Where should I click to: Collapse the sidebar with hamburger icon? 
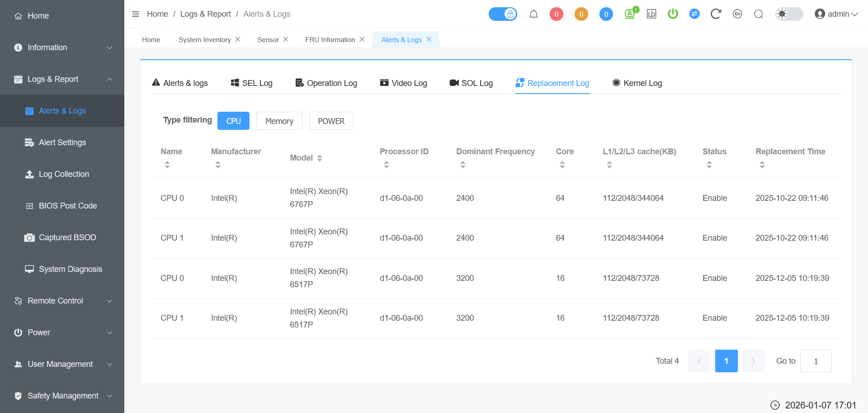(136, 14)
